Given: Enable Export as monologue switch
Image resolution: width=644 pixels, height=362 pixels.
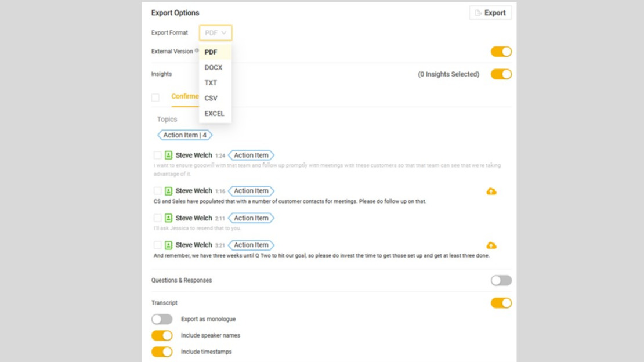Looking at the screenshot, I should pyautogui.click(x=162, y=320).
